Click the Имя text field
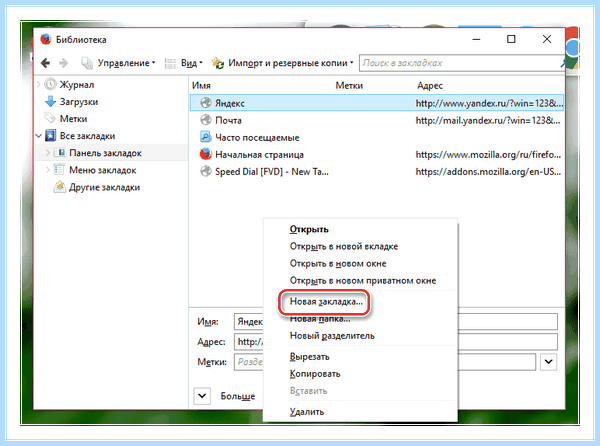The image size is (600, 446). [396, 321]
